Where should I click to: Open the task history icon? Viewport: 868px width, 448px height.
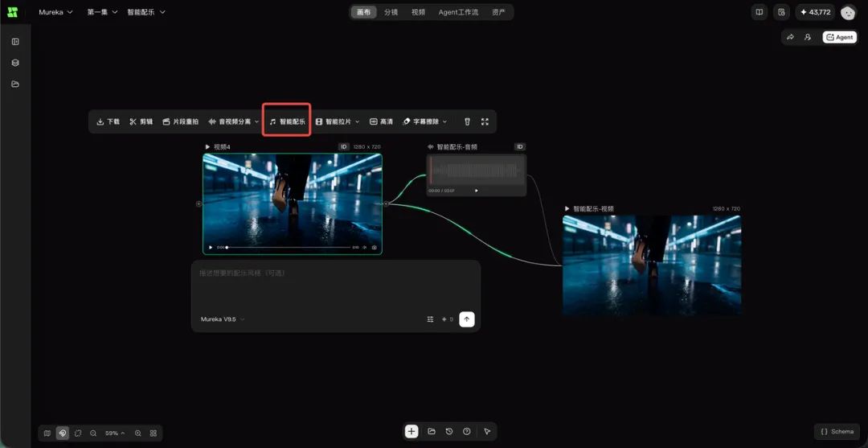(x=781, y=12)
